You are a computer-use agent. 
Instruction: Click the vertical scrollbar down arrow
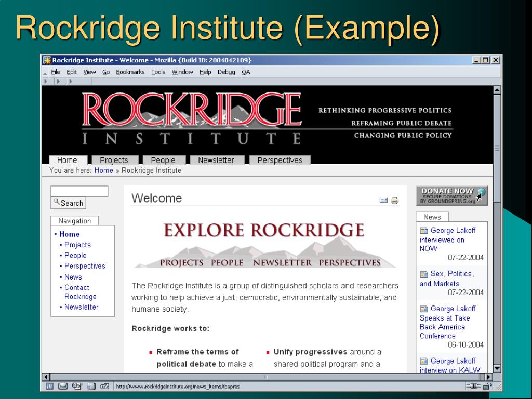click(497, 368)
